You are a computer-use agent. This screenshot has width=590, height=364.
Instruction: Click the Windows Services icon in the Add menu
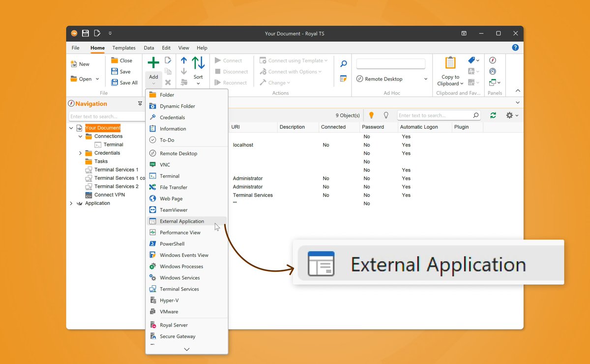click(152, 278)
